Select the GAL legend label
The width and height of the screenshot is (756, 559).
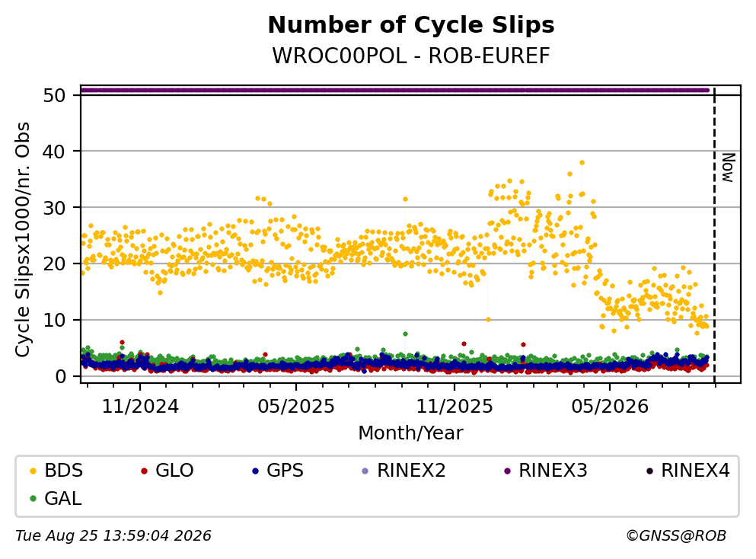click(63, 499)
